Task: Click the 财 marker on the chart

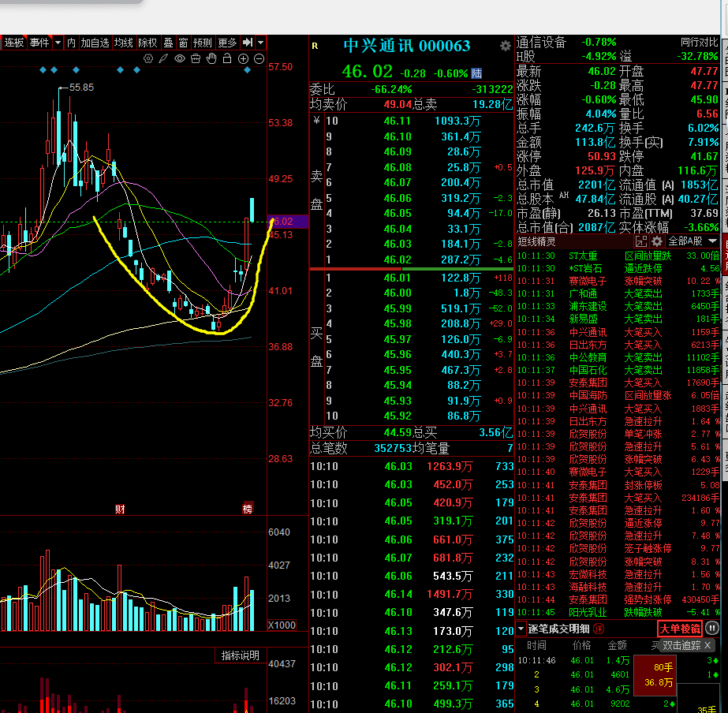Action: coord(120,510)
